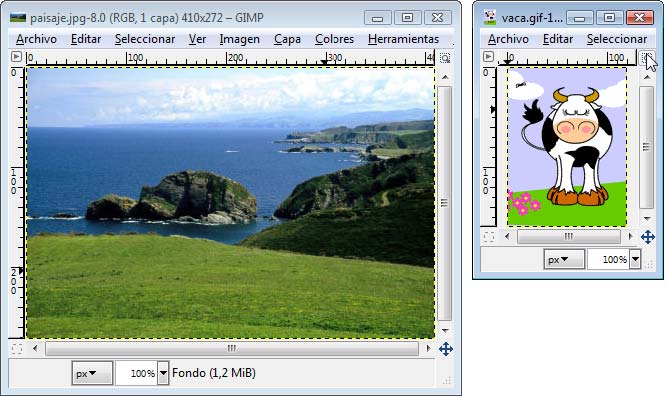The image size is (667, 396).
Task: Click the paisaje.jpg title bar thumbnail icon
Action: 18,17
